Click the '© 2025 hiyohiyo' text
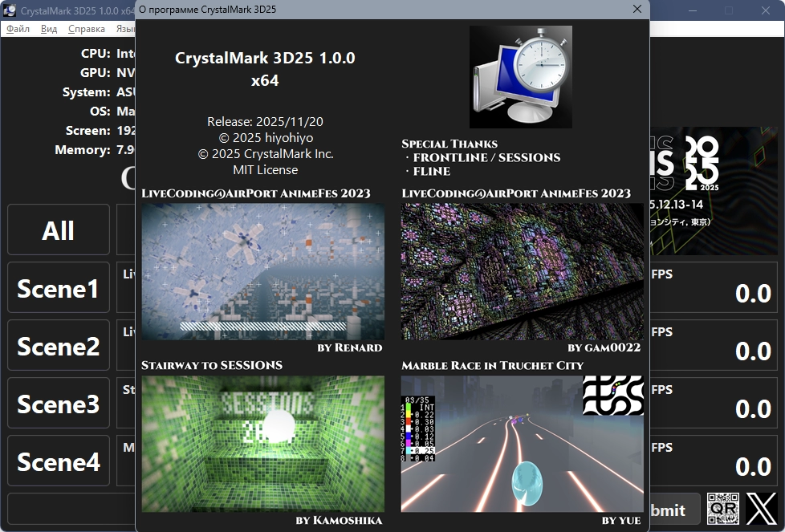Screen dimensions: 785x532 pyautogui.click(x=266, y=138)
